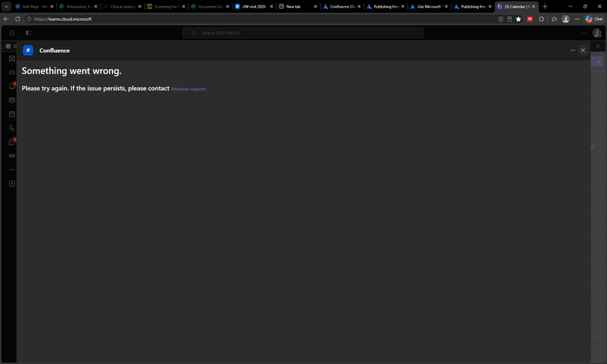Expand the browser tab search dropdown
Viewport: 607px width, 364px height.
[x=6, y=6]
